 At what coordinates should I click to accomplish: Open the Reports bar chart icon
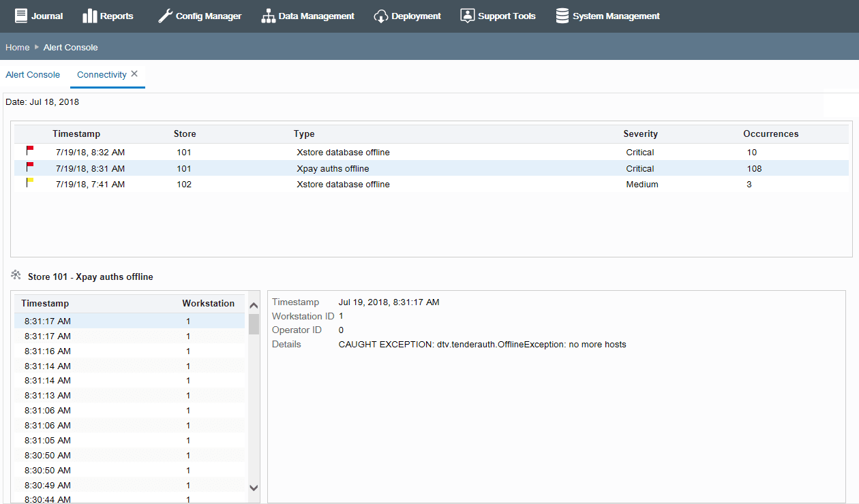click(x=89, y=16)
